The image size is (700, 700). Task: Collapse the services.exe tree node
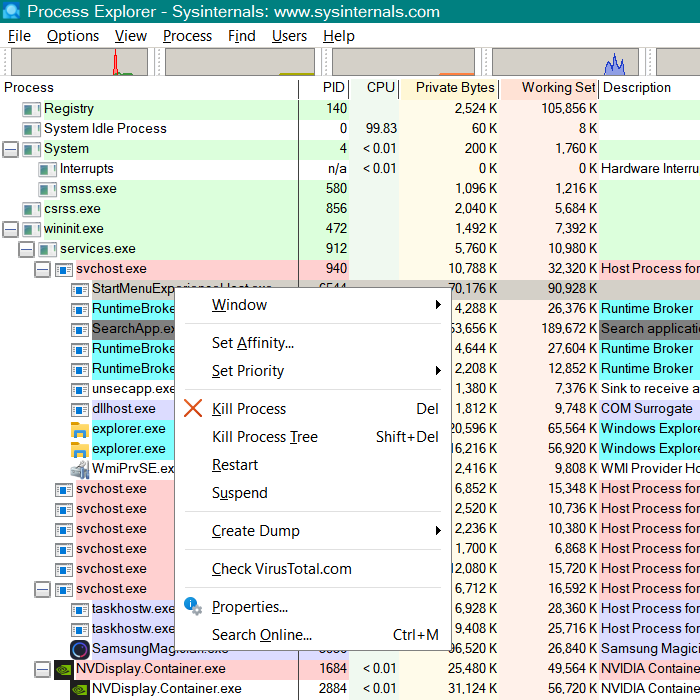pos(26,249)
